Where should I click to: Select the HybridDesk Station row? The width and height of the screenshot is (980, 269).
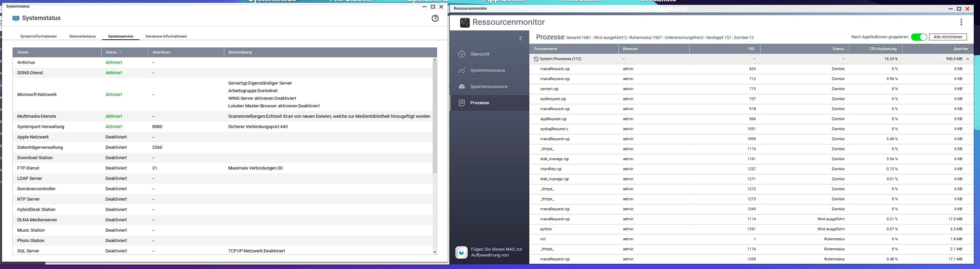[x=222, y=210]
